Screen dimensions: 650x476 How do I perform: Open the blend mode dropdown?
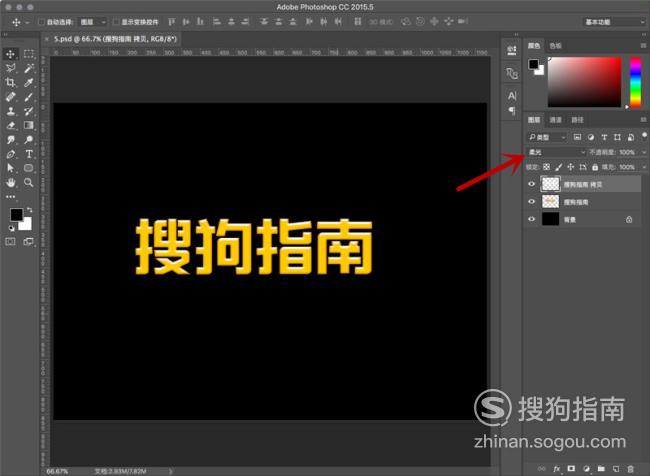coord(555,152)
